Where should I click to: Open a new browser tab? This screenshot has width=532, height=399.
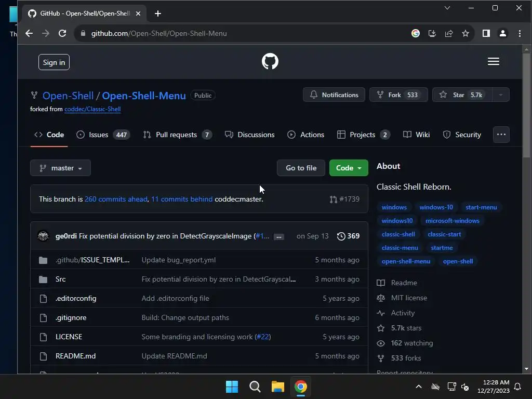point(158,14)
